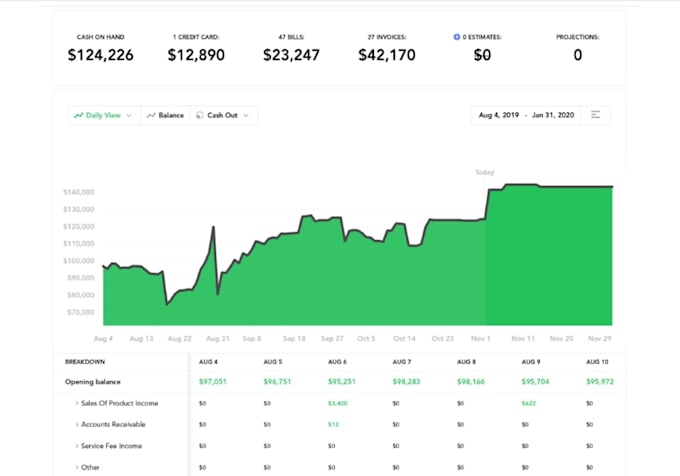Click the $3,400 Sales Of Product Income value
This screenshot has width=680, height=476.
point(338,403)
